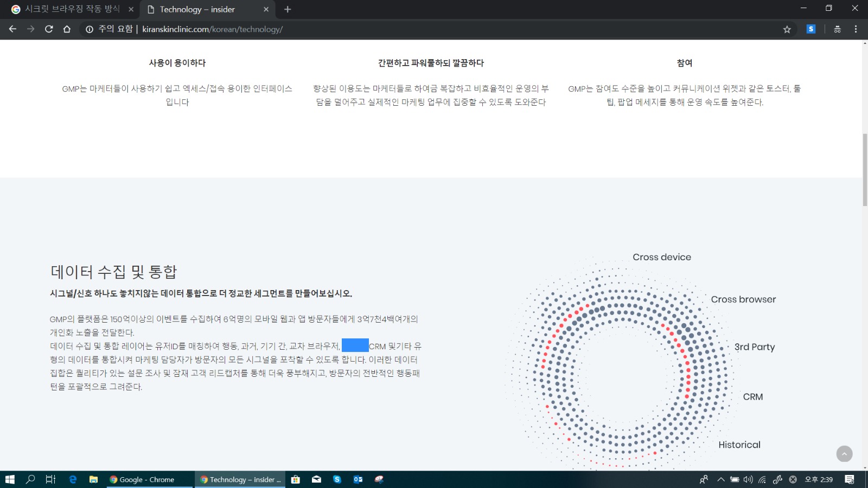Open Microsoft Edge from the taskbar
868x488 pixels.
tap(73, 479)
